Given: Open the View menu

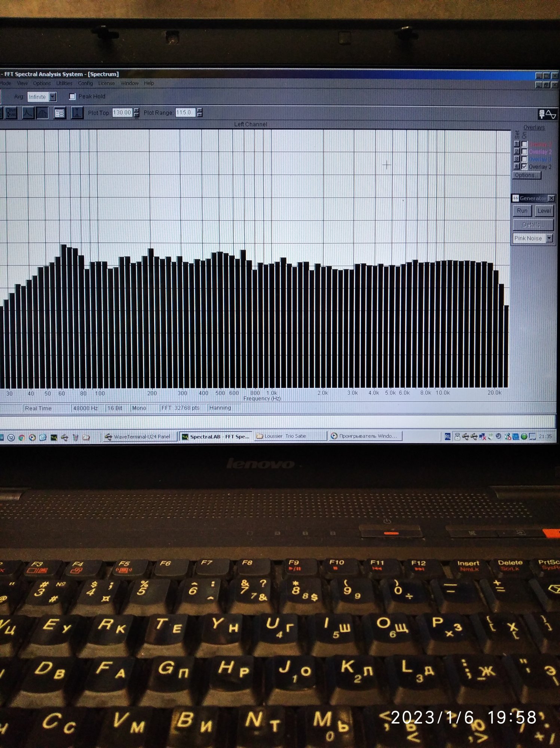Looking at the screenshot, I should point(22,83).
